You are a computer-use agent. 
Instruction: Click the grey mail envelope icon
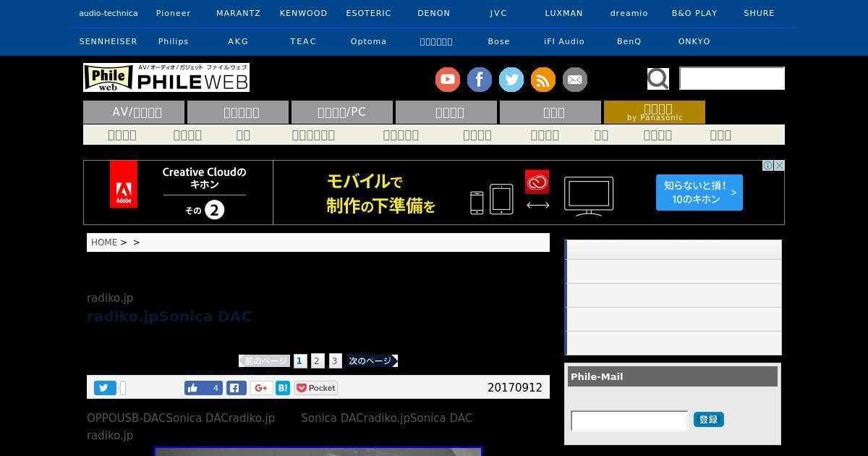[x=575, y=79]
